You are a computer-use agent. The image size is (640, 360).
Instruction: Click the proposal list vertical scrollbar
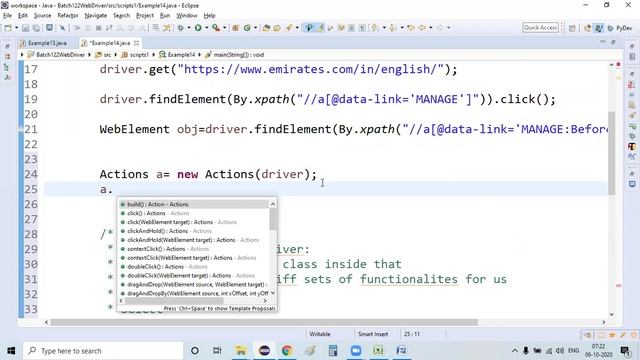(273, 248)
